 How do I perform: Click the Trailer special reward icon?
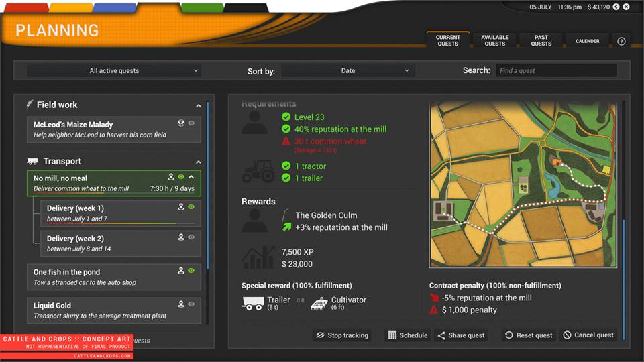[252, 303]
